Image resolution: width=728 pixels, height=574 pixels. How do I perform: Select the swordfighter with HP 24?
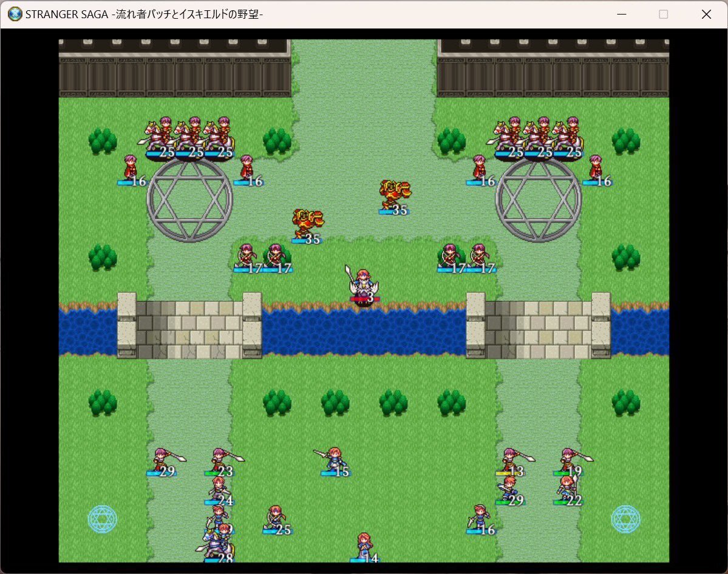[x=219, y=491]
